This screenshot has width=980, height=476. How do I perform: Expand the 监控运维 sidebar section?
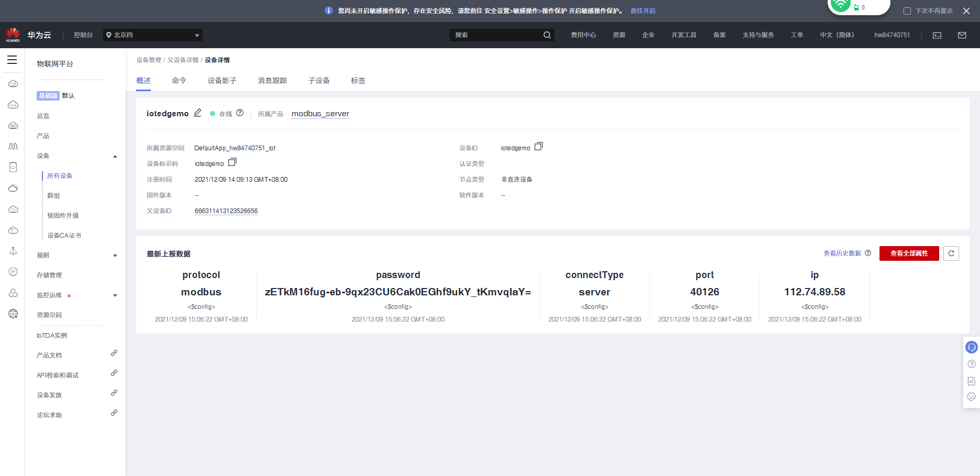pos(115,295)
